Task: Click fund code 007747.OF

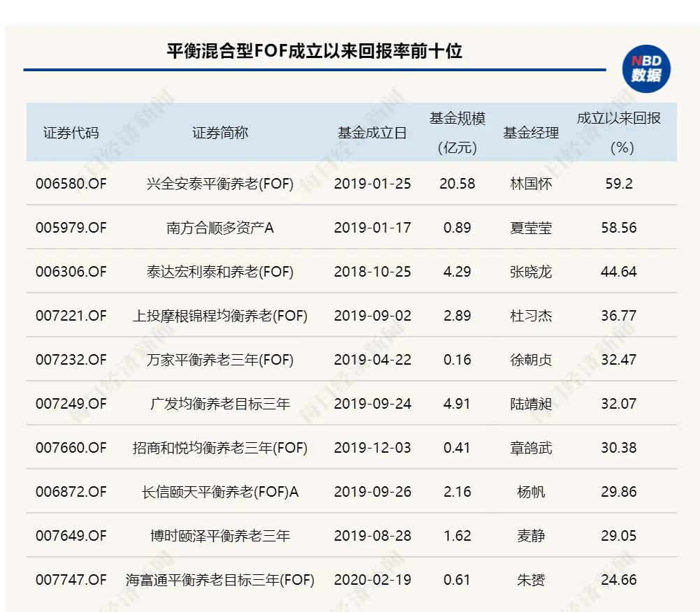Action: (x=71, y=580)
